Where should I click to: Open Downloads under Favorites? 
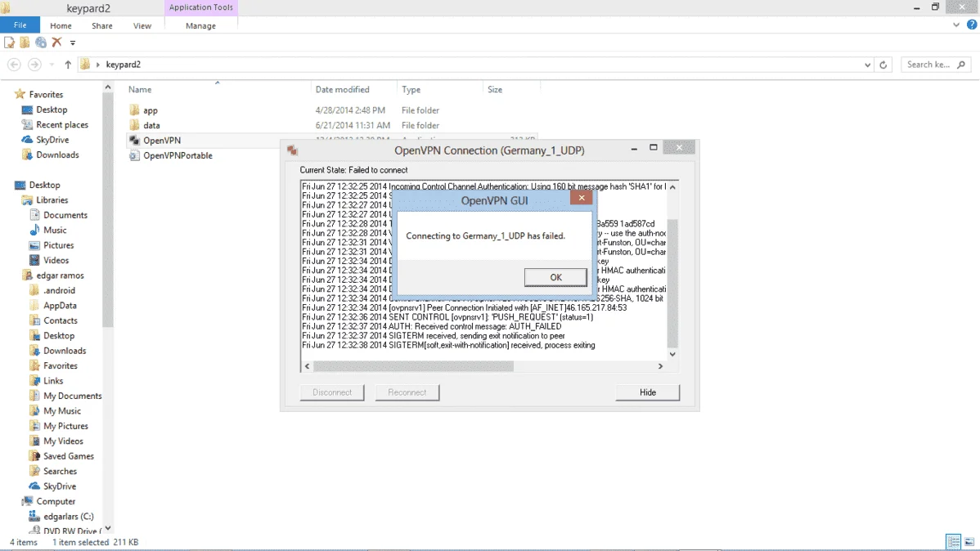coord(57,155)
